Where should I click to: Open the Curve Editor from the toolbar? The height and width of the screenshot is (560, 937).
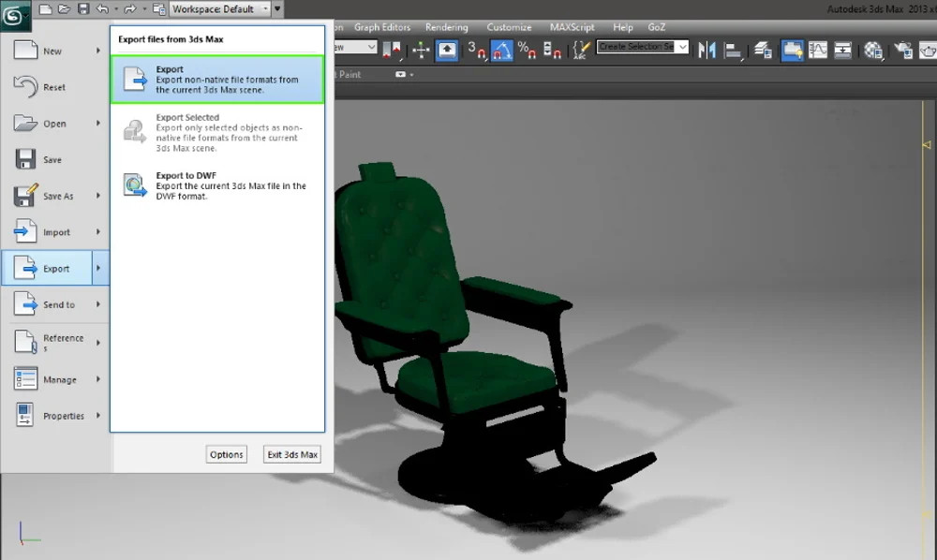click(x=817, y=49)
